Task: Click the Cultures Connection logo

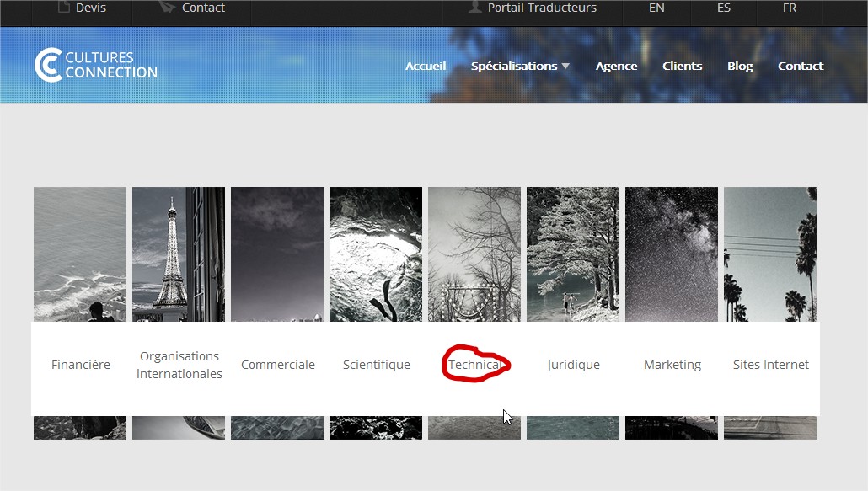Action: (x=95, y=65)
